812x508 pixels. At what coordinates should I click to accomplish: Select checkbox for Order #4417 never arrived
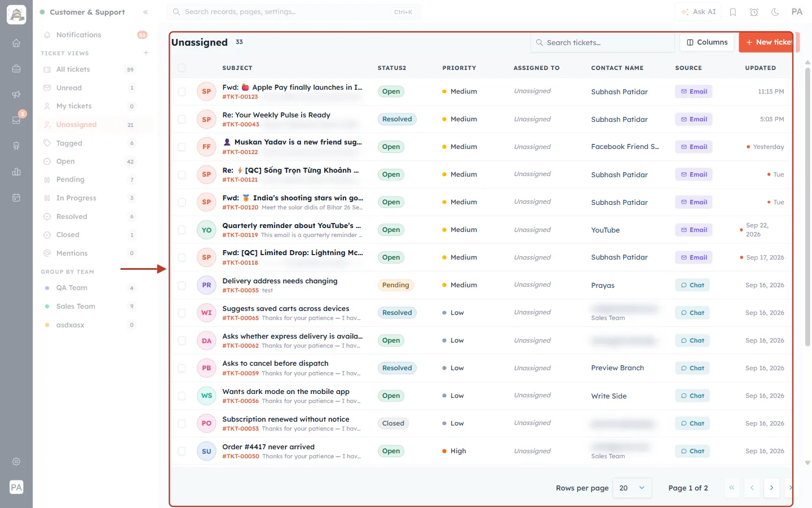click(x=182, y=451)
